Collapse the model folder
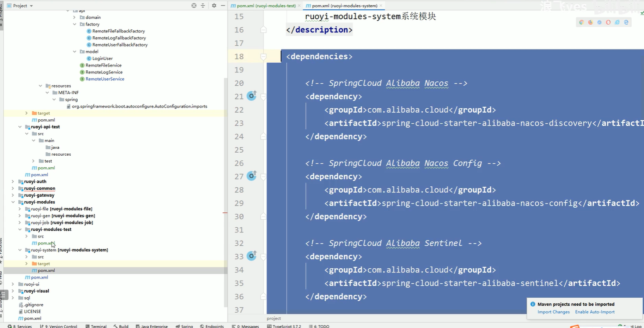The width and height of the screenshot is (644, 328). pos(75,51)
